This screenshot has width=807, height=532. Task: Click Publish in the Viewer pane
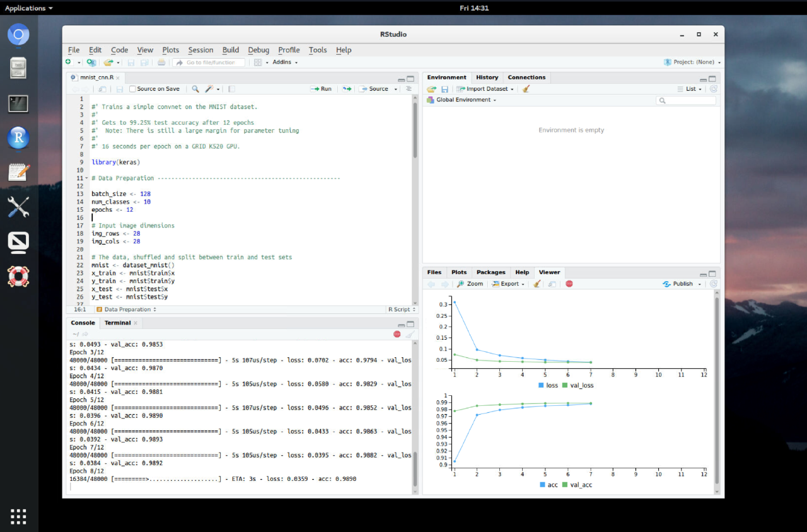coord(682,284)
